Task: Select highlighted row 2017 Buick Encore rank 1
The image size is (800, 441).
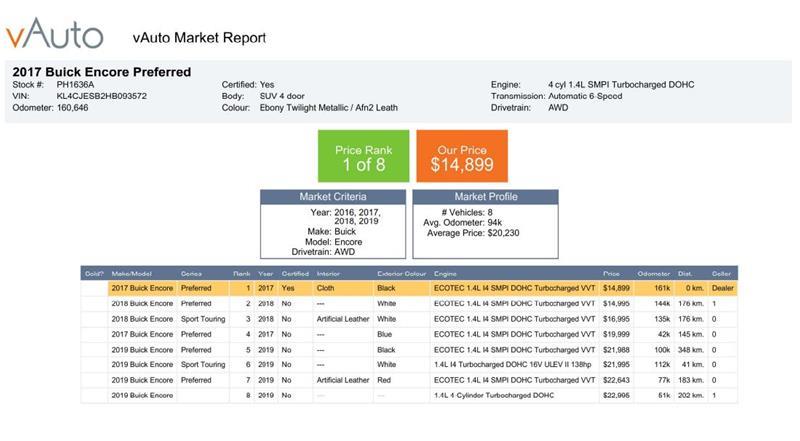Action: point(409,288)
